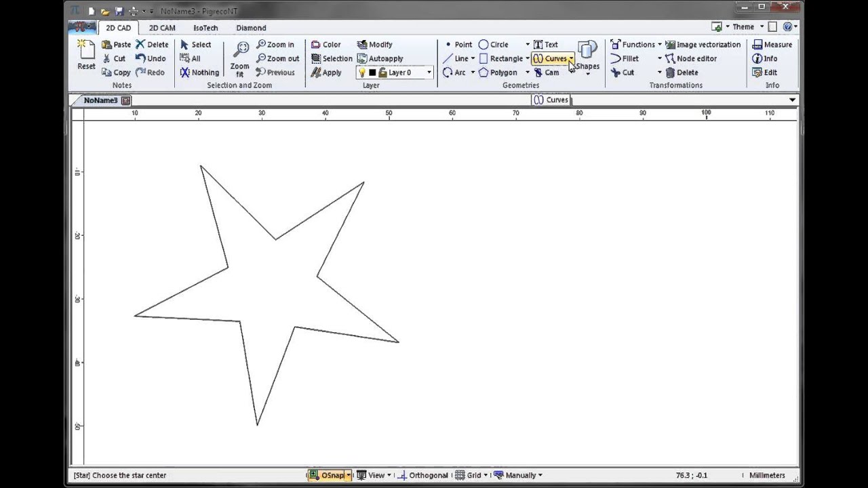Select the Point geometry tool
The width and height of the screenshot is (868, 488).
[458, 45]
